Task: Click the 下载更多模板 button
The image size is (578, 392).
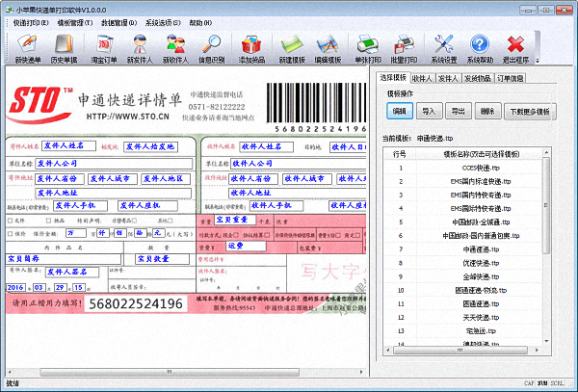Action: [530, 112]
